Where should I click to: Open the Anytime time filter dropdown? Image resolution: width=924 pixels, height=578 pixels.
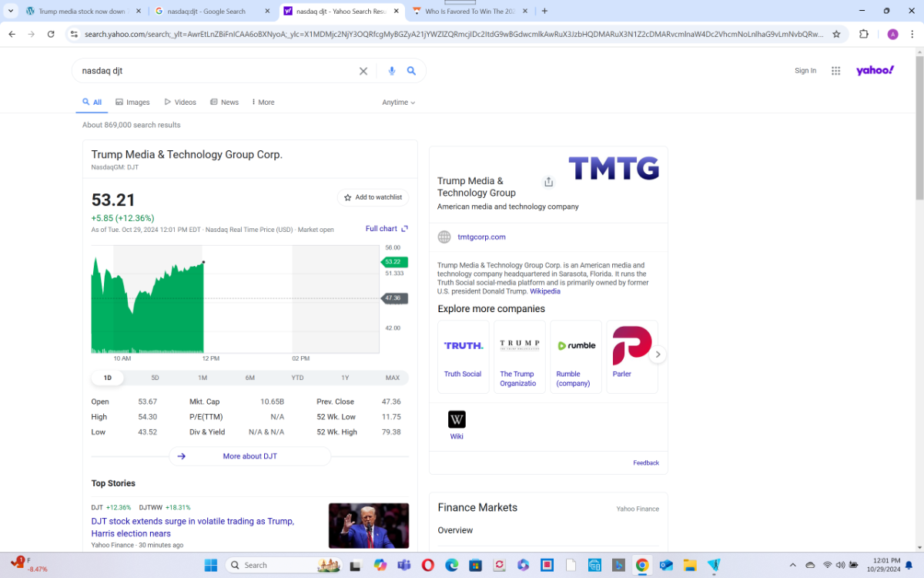398,102
